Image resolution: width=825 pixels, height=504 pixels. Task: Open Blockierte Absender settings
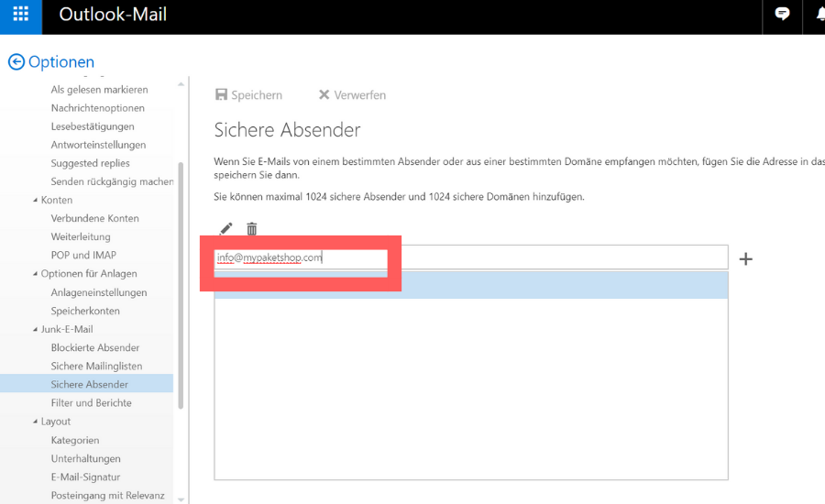pos(95,348)
